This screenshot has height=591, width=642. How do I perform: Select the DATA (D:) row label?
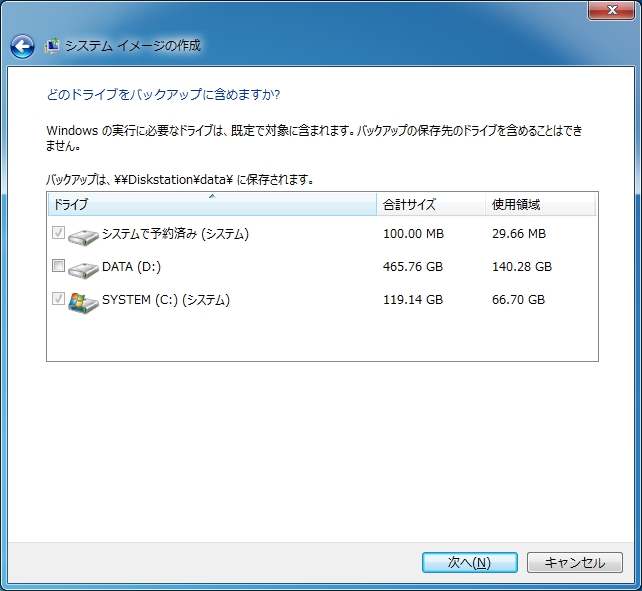pos(131,267)
